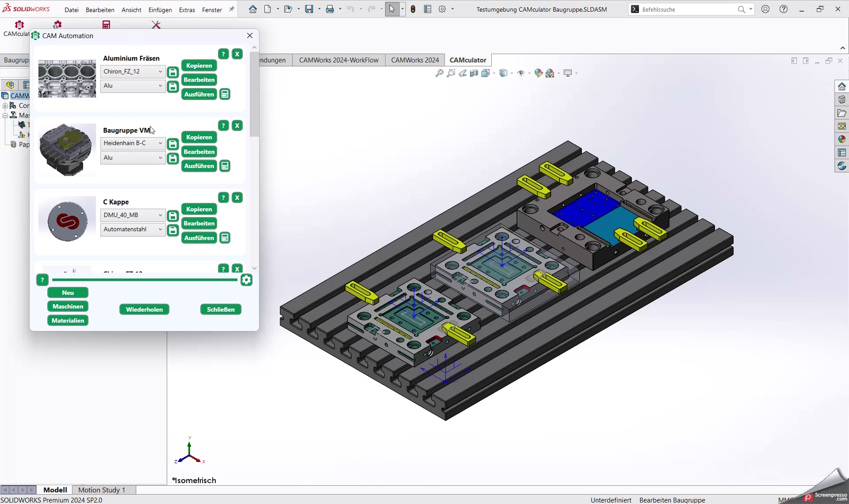
Task: Click the calculator icon in the ribbon
Action: (x=106, y=25)
